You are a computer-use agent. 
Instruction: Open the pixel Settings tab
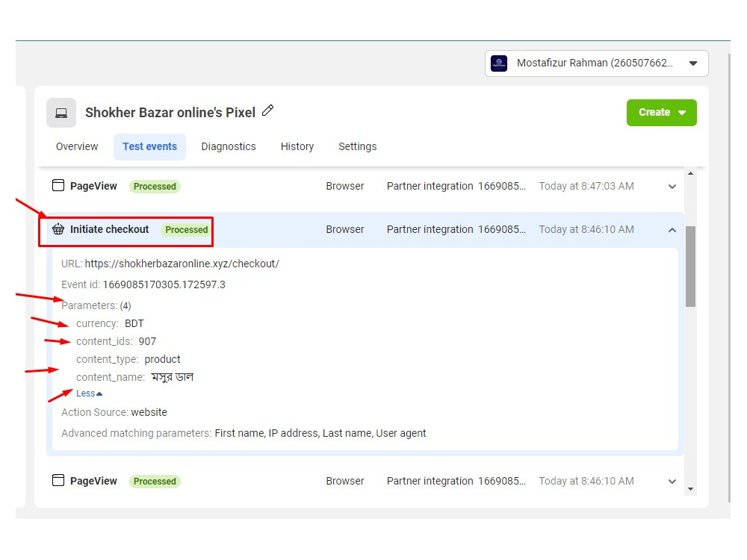pos(357,146)
